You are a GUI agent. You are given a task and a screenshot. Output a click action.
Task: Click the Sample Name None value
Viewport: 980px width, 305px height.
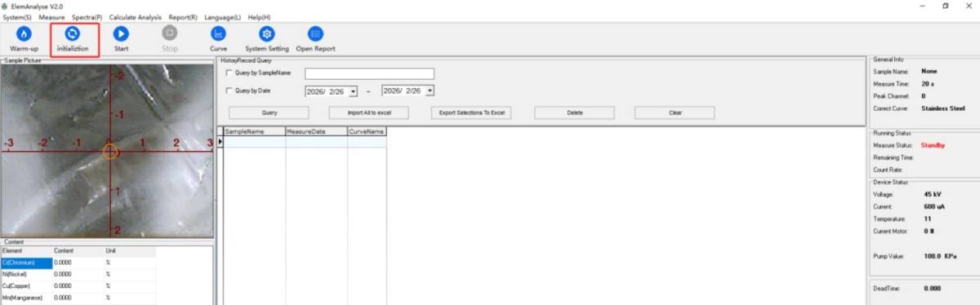(929, 71)
